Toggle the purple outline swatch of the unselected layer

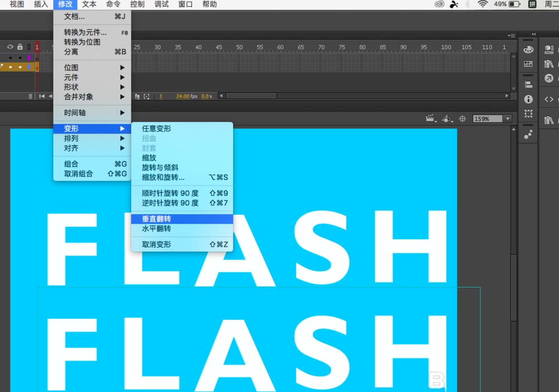click(x=29, y=58)
